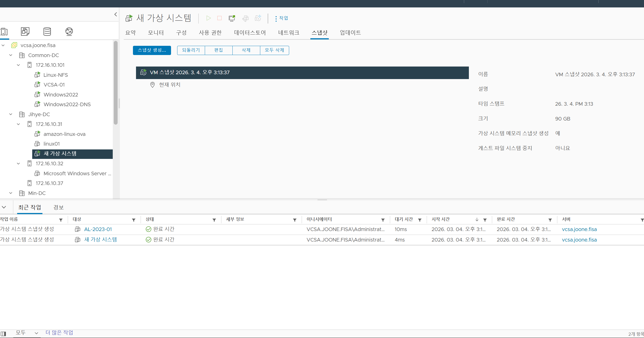The image size is (644, 338).
Task: Collapse the 172.16.10.32 host node
Action: tap(18, 163)
